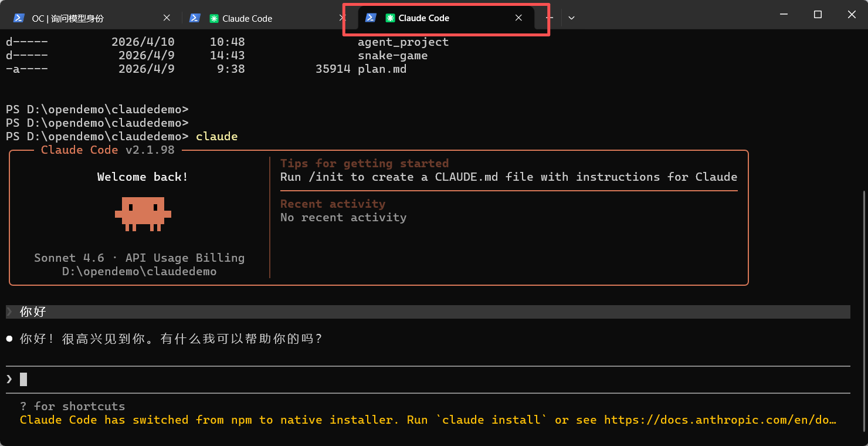This screenshot has width=868, height=446.
Task: Click the "Recent activity" heading
Action: pyautogui.click(x=333, y=204)
